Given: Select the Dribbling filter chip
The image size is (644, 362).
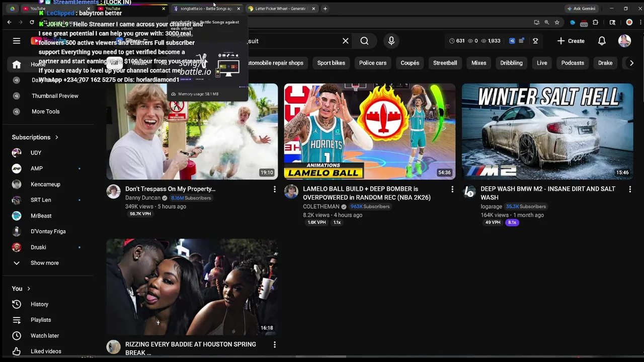Looking at the screenshot, I should pos(511,63).
